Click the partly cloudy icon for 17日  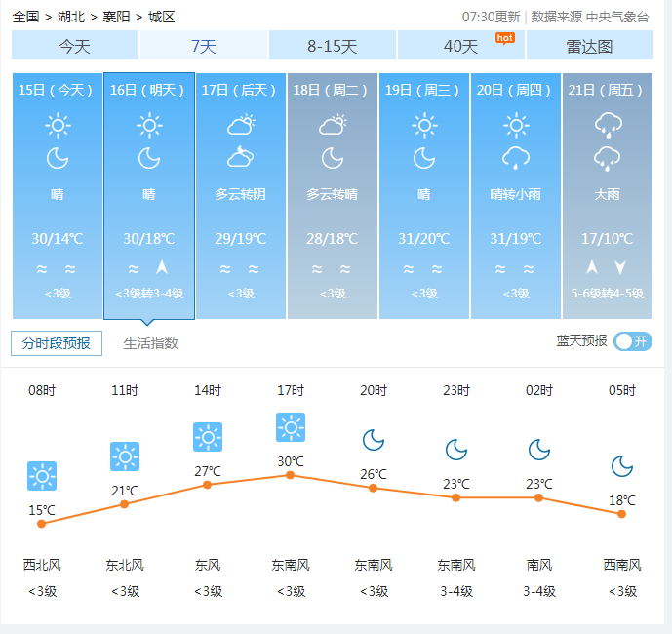point(241,125)
